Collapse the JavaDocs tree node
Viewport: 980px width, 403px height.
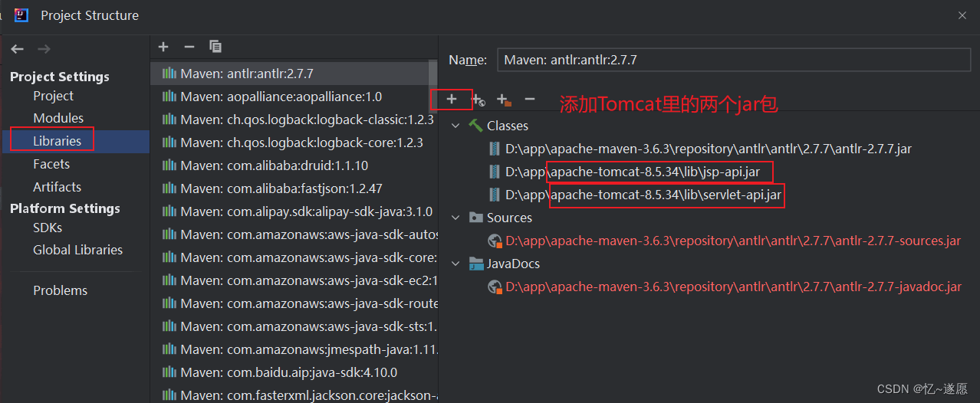point(455,264)
